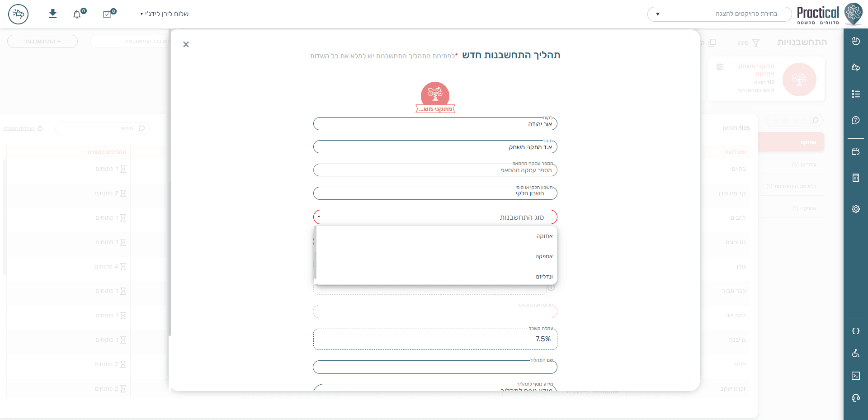This screenshot has width=868, height=420.
Task: Click the עמלת משכל 7.5% field
Action: pos(435,339)
